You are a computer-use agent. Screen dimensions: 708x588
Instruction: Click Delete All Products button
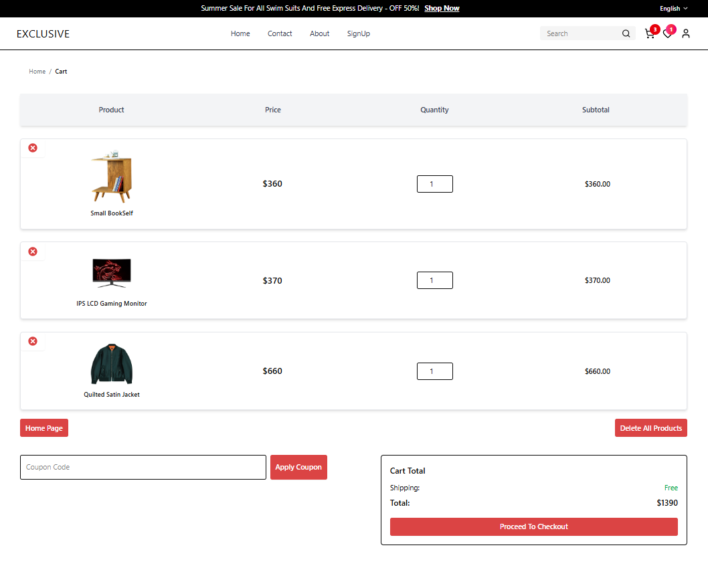coord(650,428)
